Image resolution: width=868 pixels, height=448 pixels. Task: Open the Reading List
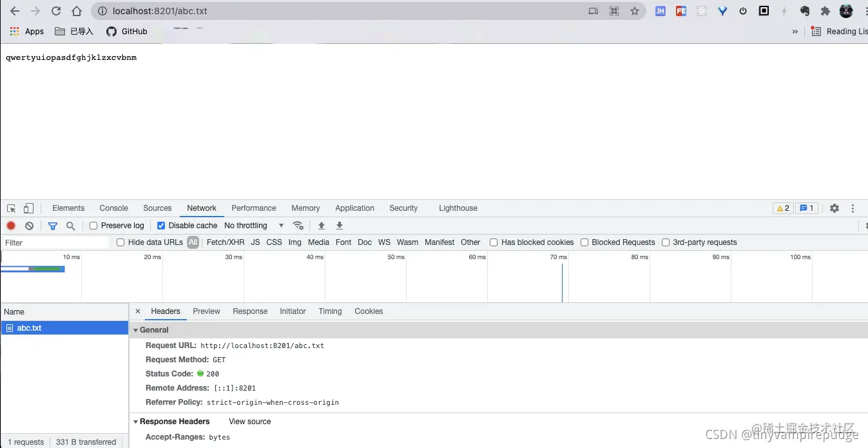pos(840,31)
